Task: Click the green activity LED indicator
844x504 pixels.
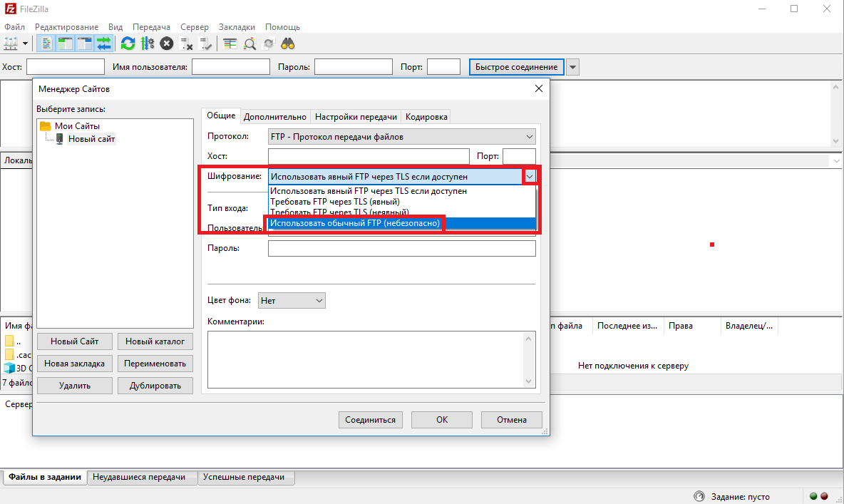Action: coord(813,496)
